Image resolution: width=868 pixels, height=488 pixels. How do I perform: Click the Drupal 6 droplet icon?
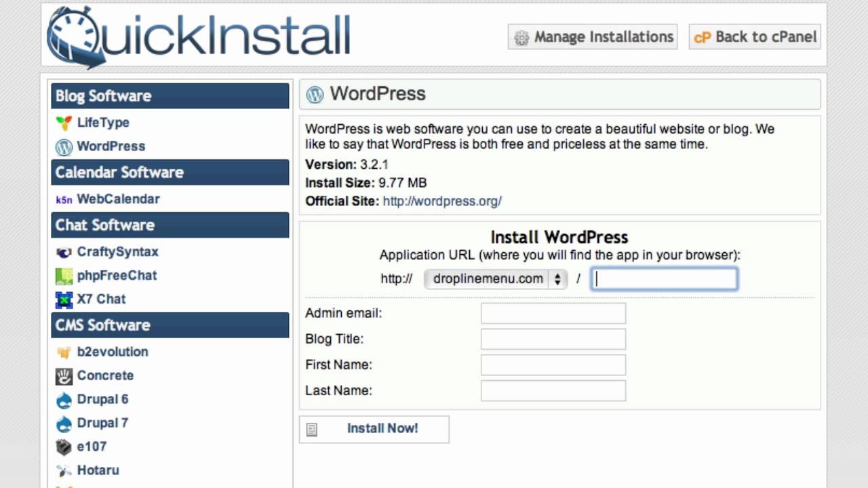point(64,400)
